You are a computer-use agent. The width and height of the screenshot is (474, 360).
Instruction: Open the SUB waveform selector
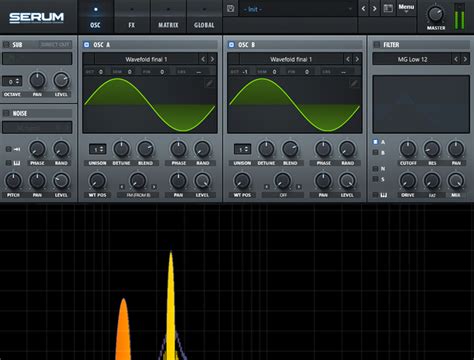point(37,58)
